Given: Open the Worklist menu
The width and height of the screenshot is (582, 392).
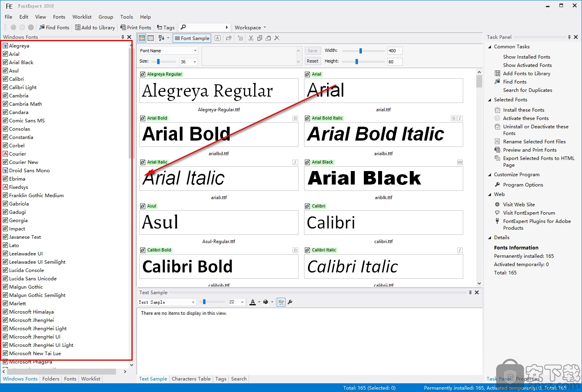Looking at the screenshot, I should (x=82, y=17).
